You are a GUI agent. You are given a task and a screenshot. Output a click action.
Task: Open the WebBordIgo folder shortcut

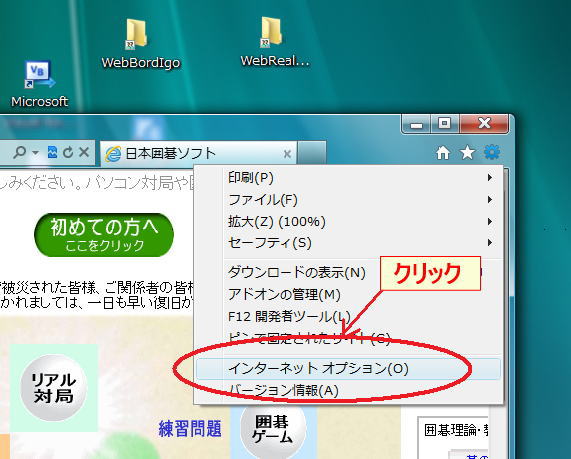(140, 44)
